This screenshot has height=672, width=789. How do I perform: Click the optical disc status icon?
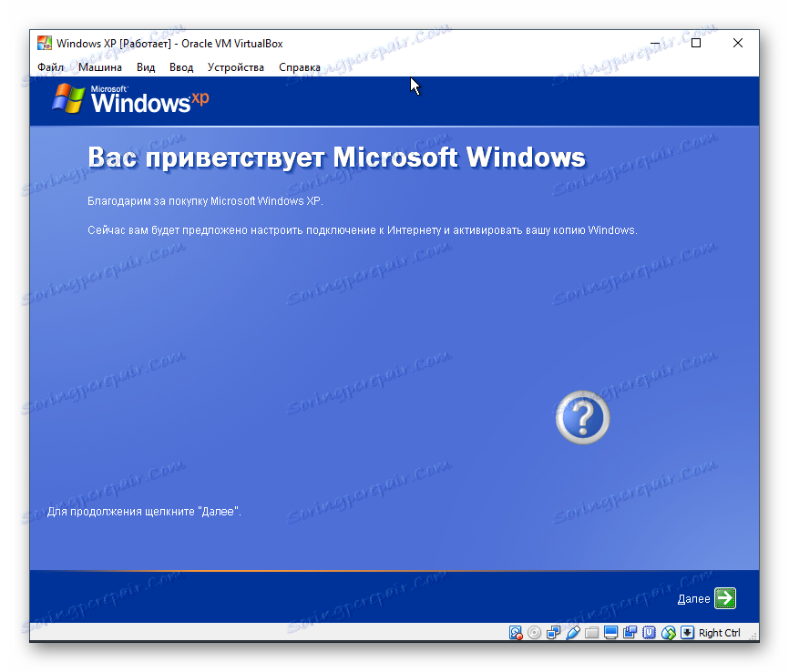point(535,633)
